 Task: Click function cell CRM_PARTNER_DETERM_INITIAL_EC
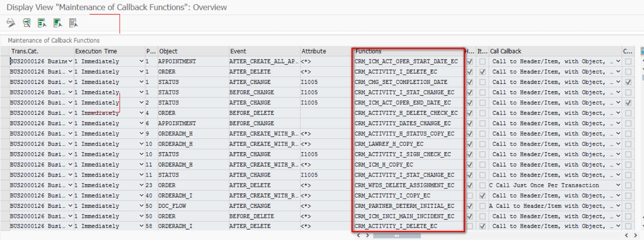tap(408, 206)
